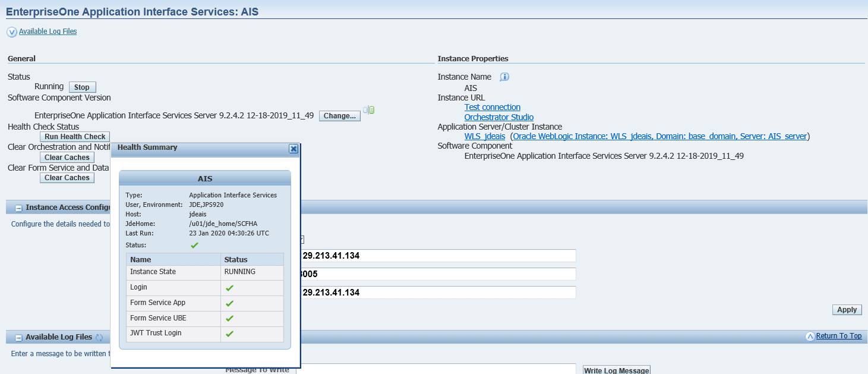This screenshot has height=374, width=868.
Task: Click the AIS value under Instance Name
Action: pyautogui.click(x=471, y=88)
